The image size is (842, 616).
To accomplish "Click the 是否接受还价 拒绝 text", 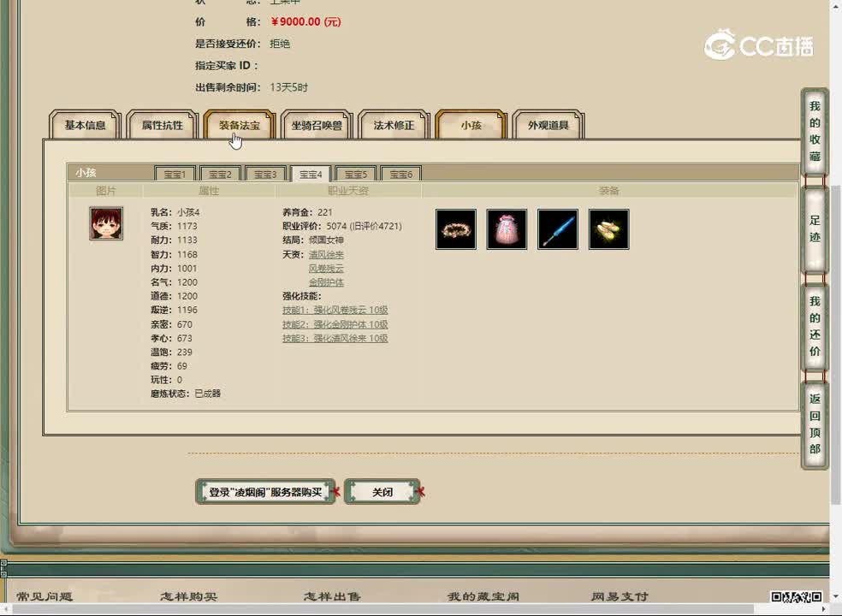I will [243, 44].
